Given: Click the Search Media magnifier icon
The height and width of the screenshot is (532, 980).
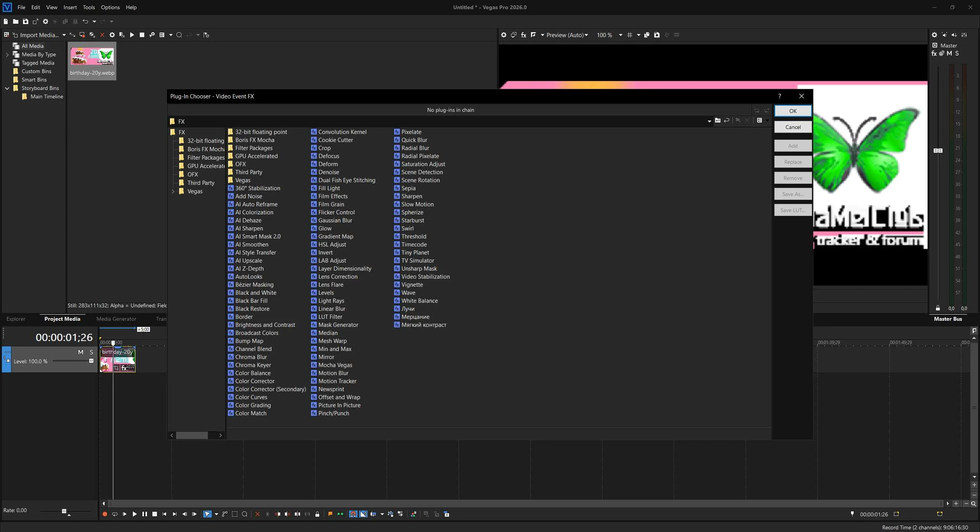Looking at the screenshot, I should 179,35.
